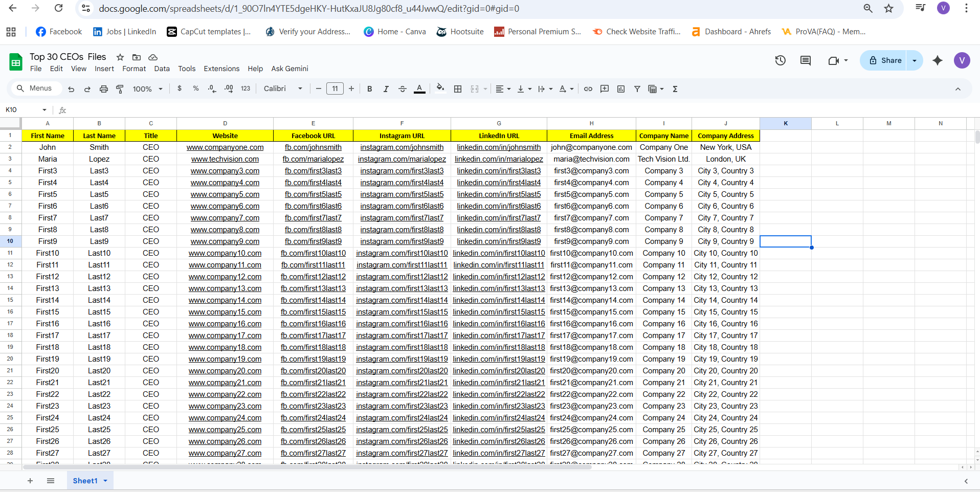Viewport: 980px width, 492px height.
Task: Click the Create a filter icon
Action: 637,89
